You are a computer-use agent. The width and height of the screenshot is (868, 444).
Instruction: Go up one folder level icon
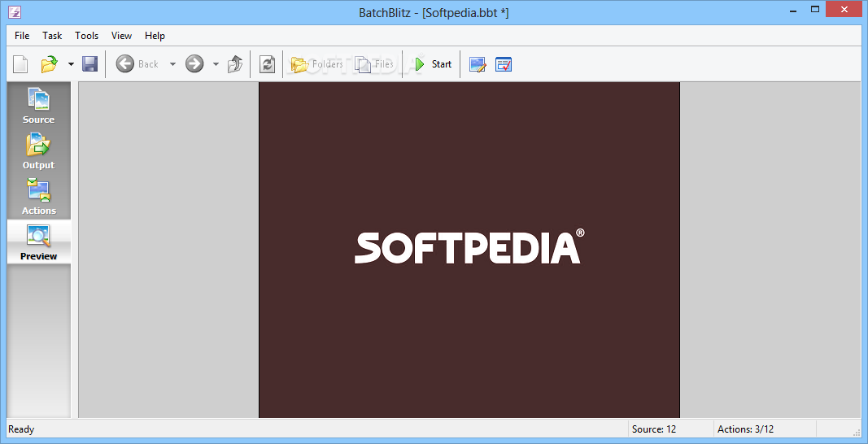click(x=235, y=64)
